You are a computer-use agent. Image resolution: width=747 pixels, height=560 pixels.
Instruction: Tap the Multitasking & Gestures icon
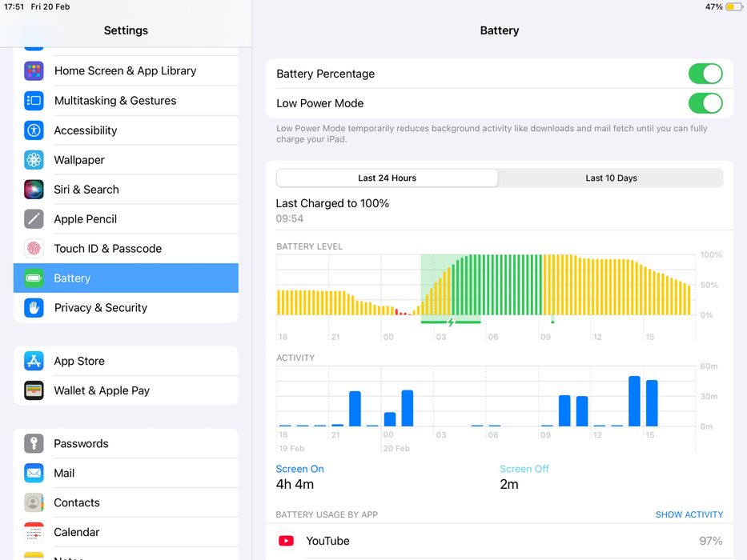[x=34, y=101]
